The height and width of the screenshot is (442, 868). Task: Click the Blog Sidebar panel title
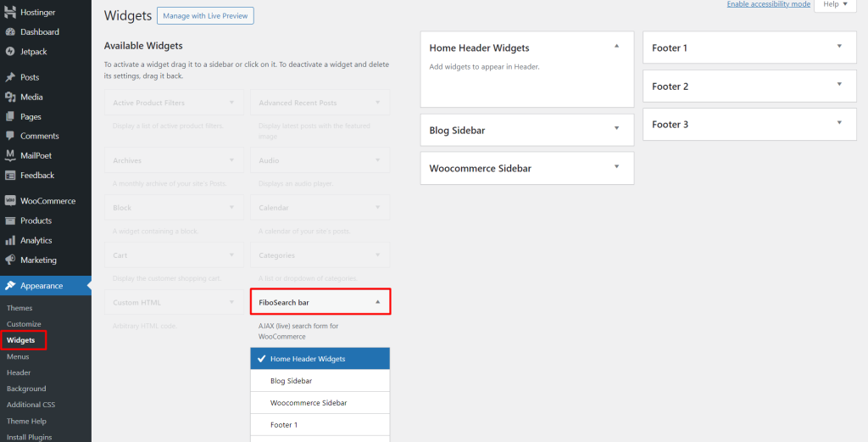[x=457, y=130]
